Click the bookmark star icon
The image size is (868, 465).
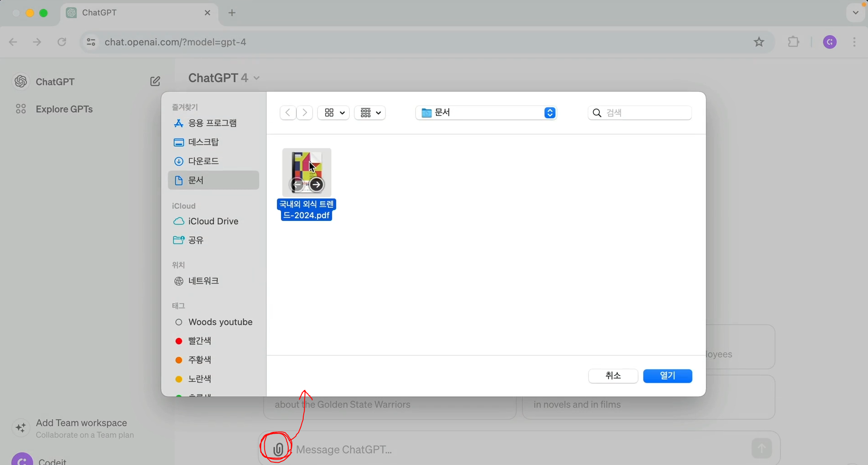[759, 42]
